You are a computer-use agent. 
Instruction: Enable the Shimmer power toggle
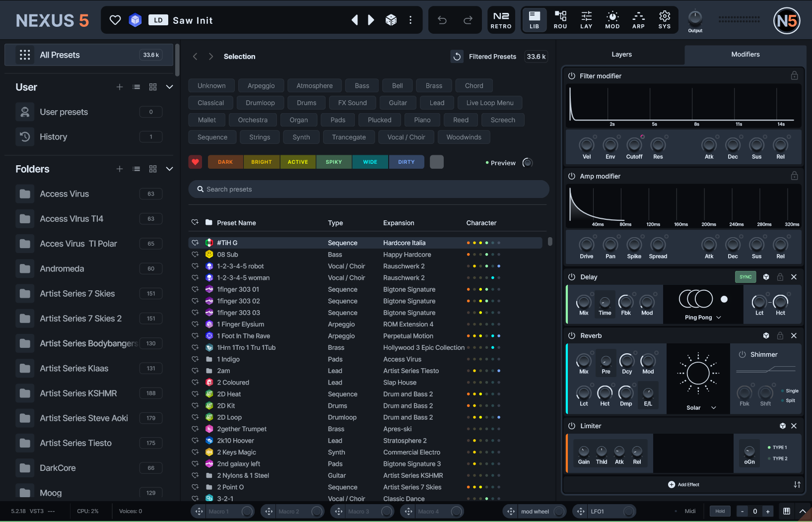[743, 354]
